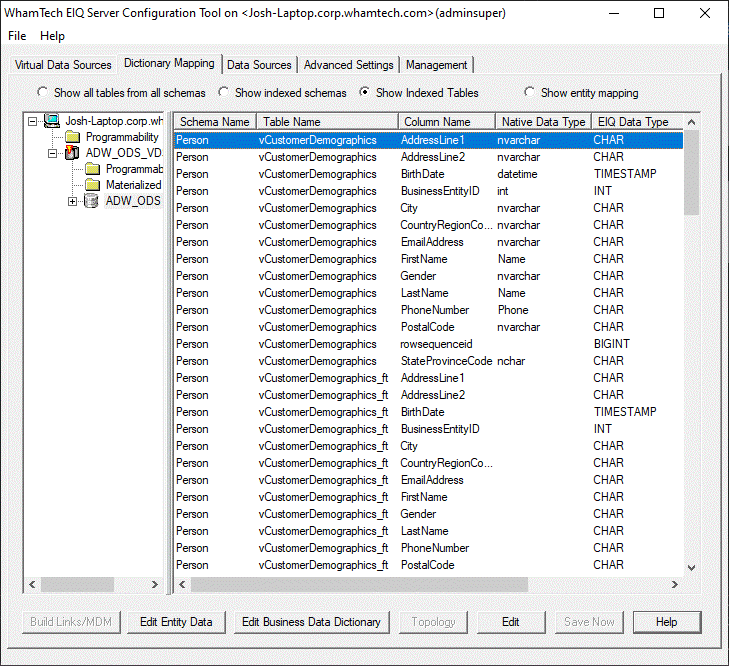Click the ADW_ODS_VDS virtual data source icon
The width and height of the screenshot is (729, 666).
pos(71,153)
